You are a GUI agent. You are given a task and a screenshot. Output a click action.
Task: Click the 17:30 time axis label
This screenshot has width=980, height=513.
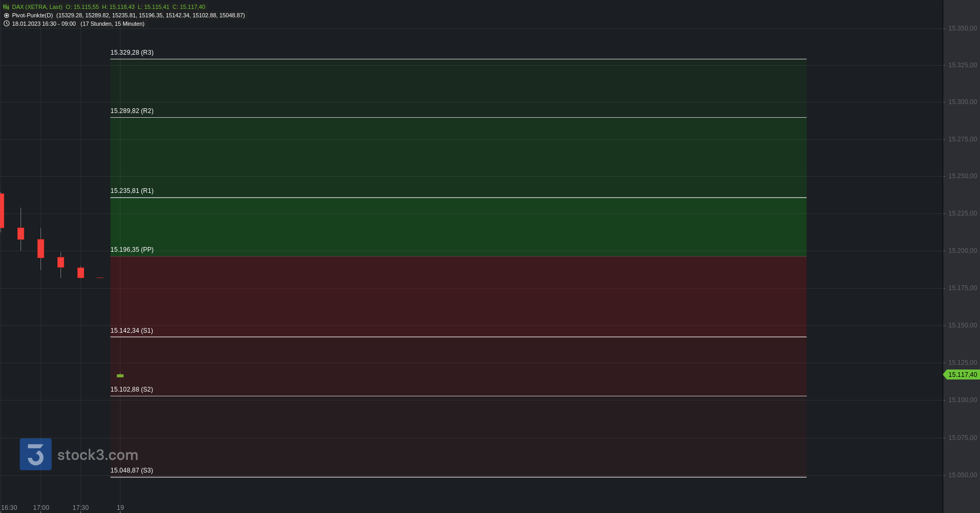point(80,508)
